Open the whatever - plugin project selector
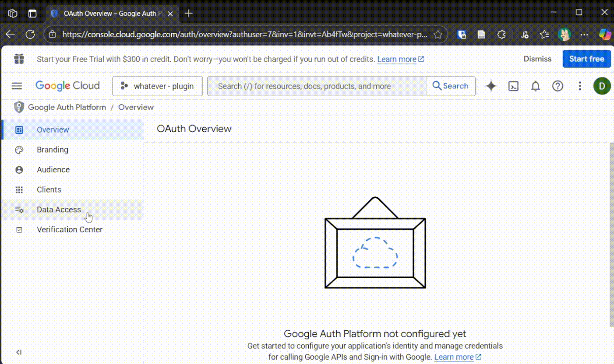 click(x=158, y=86)
